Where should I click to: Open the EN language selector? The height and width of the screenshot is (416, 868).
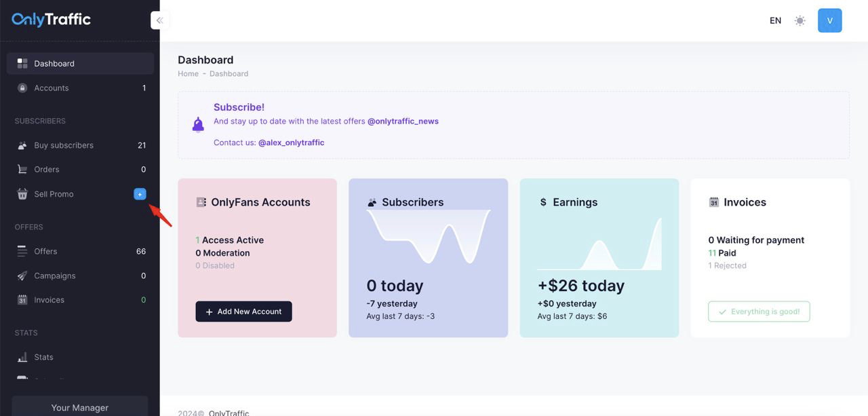tap(775, 20)
